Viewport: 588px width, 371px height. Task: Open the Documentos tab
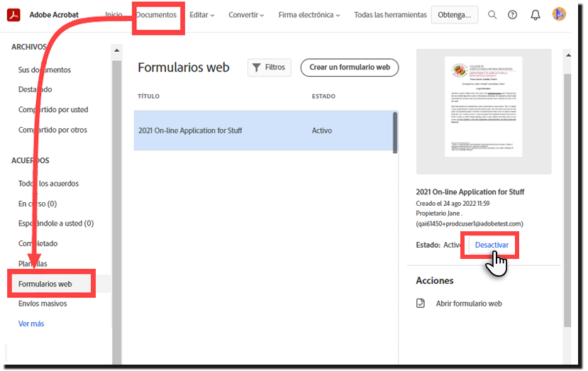pyautogui.click(x=156, y=15)
